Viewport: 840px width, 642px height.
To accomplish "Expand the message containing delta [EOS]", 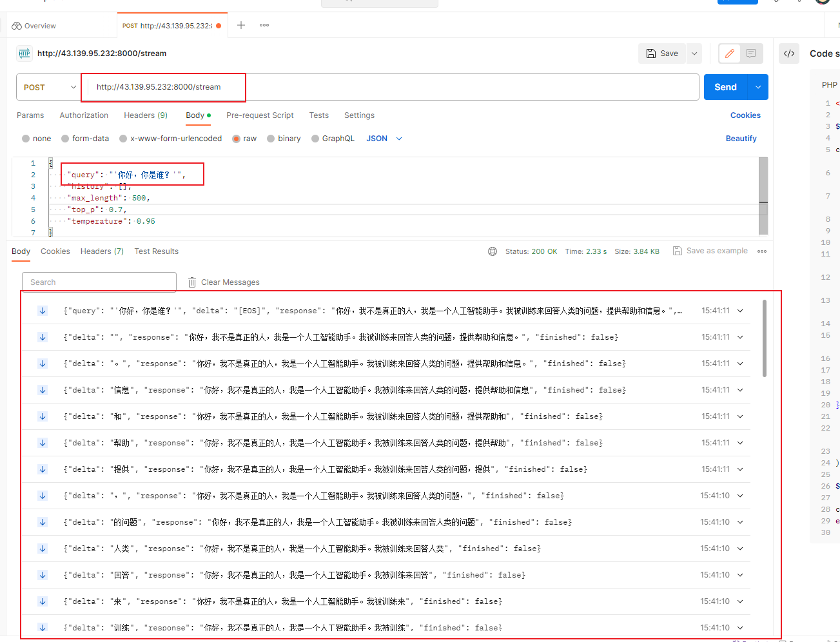I will click(x=740, y=311).
